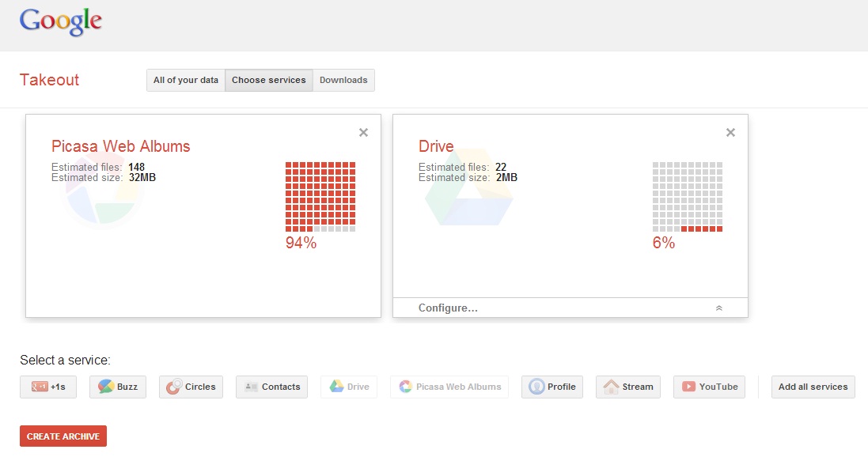
Task: Add the YouTube service
Action: click(x=709, y=387)
